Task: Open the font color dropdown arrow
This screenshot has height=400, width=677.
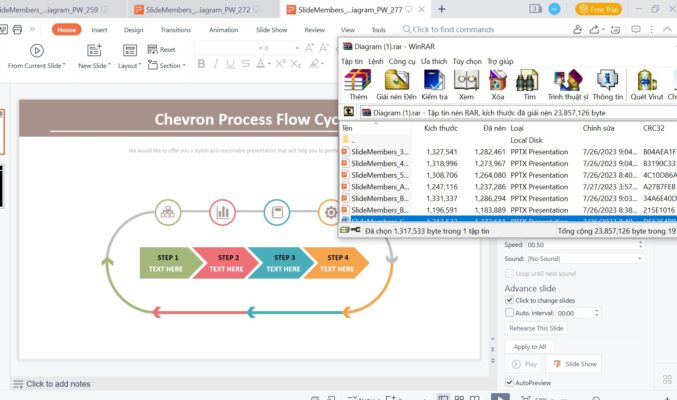Action: pos(269,64)
